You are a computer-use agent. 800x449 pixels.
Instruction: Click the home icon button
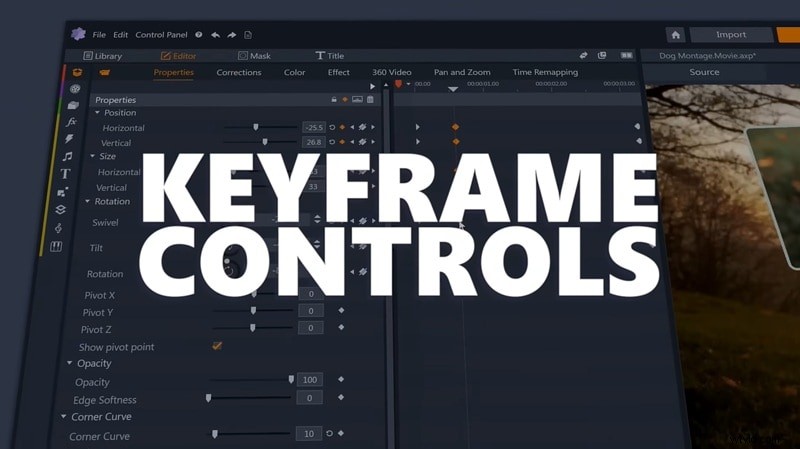tap(676, 34)
